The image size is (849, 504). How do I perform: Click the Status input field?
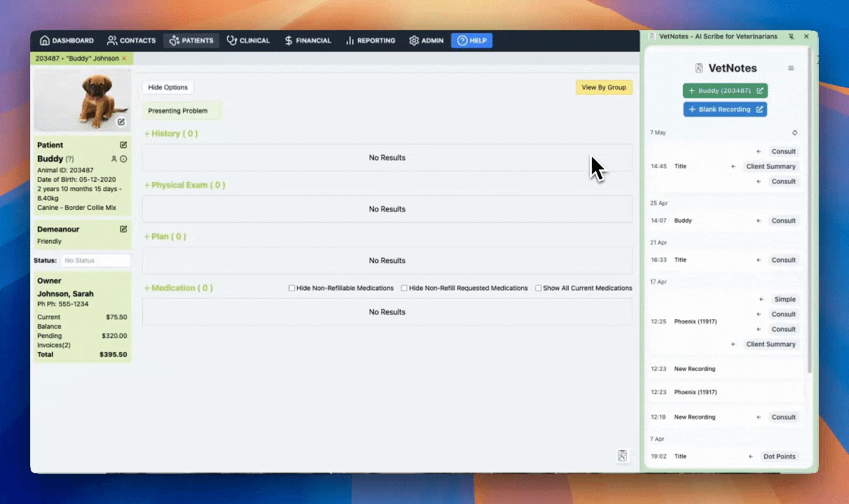[x=95, y=260]
